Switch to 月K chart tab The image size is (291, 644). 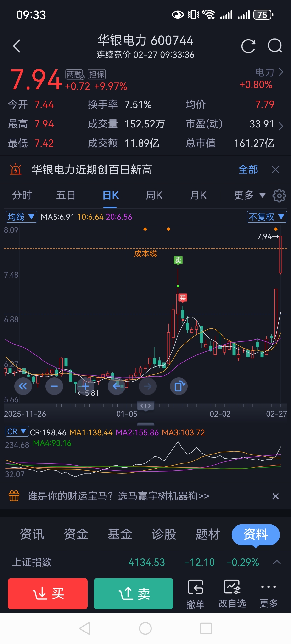198,195
